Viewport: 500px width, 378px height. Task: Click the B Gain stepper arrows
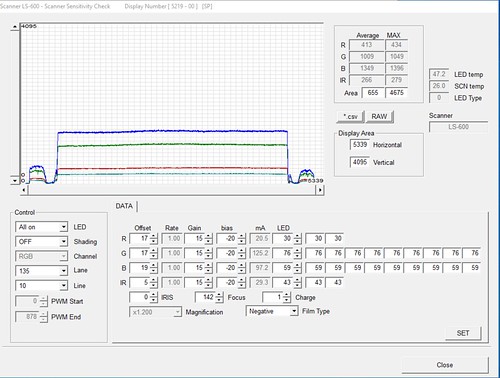[208, 268]
